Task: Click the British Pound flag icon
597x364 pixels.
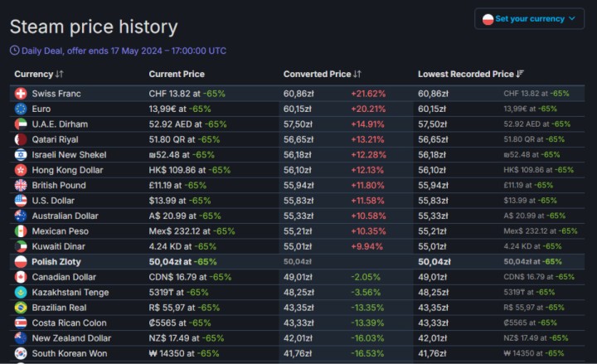Action: pos(21,186)
